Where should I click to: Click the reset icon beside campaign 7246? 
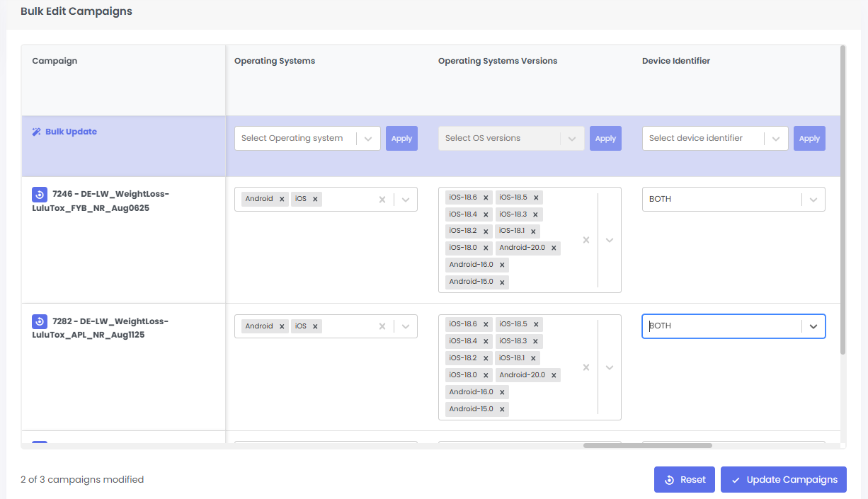40,195
